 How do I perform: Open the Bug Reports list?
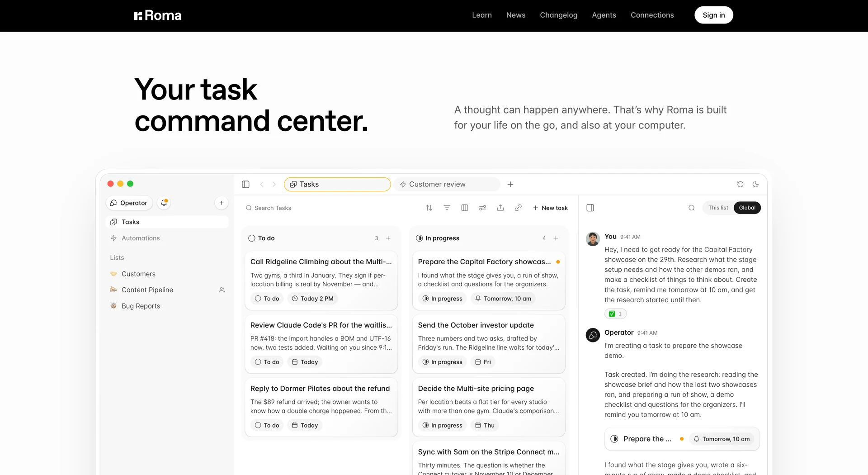coord(167,306)
